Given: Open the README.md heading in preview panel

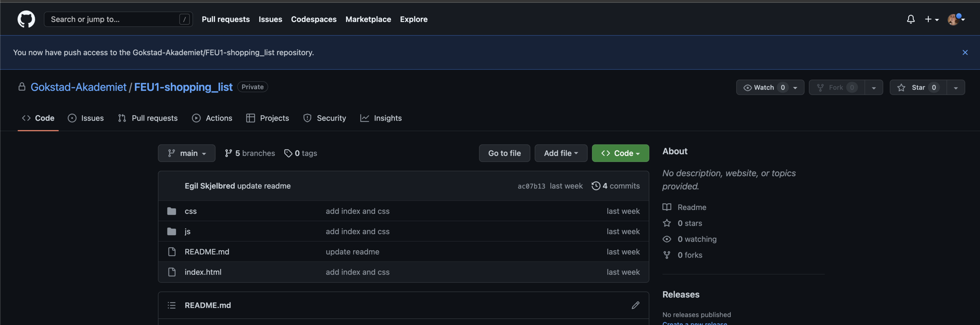Looking at the screenshot, I should point(208,305).
